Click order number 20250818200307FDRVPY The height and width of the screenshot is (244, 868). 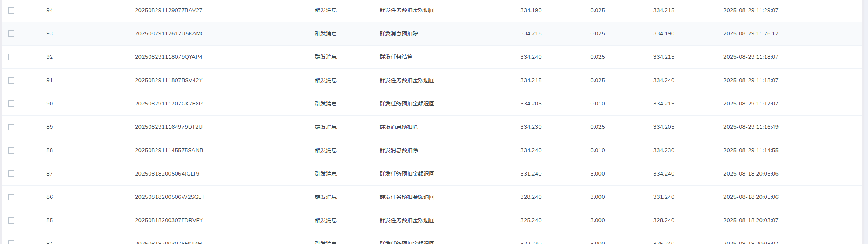(169, 220)
